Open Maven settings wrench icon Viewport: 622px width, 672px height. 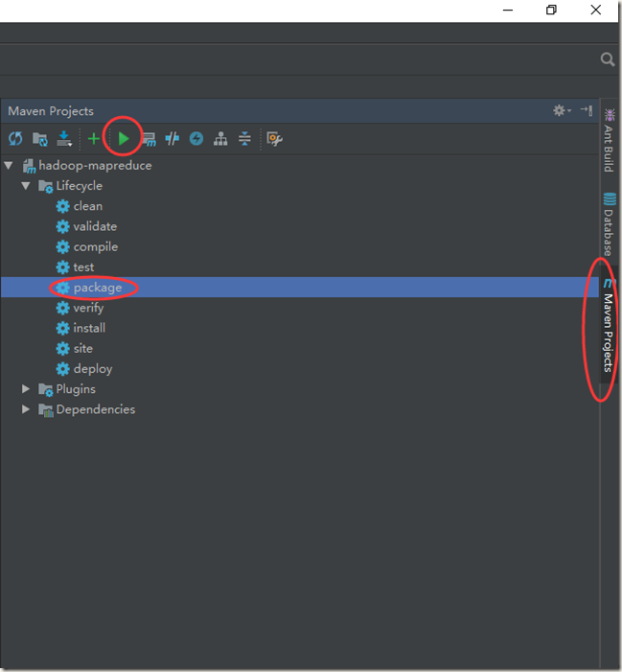tap(274, 139)
